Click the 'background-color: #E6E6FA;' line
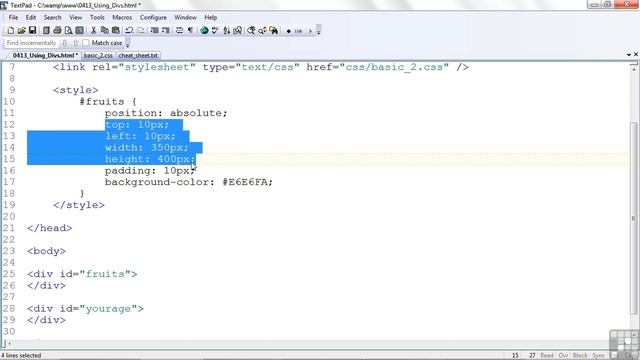Viewport: 640px width, 360px height. click(x=189, y=182)
